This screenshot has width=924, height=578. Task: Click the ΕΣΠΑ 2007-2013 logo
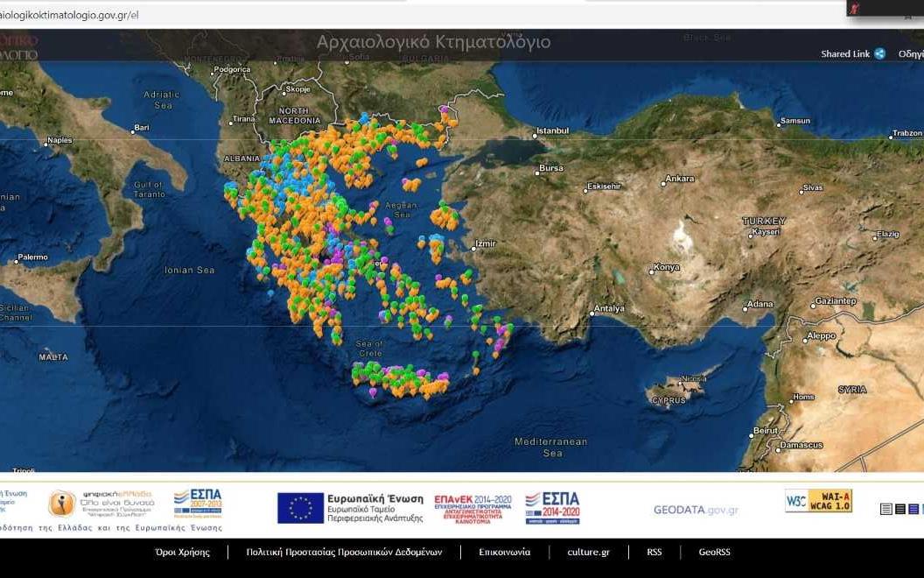coord(198,503)
